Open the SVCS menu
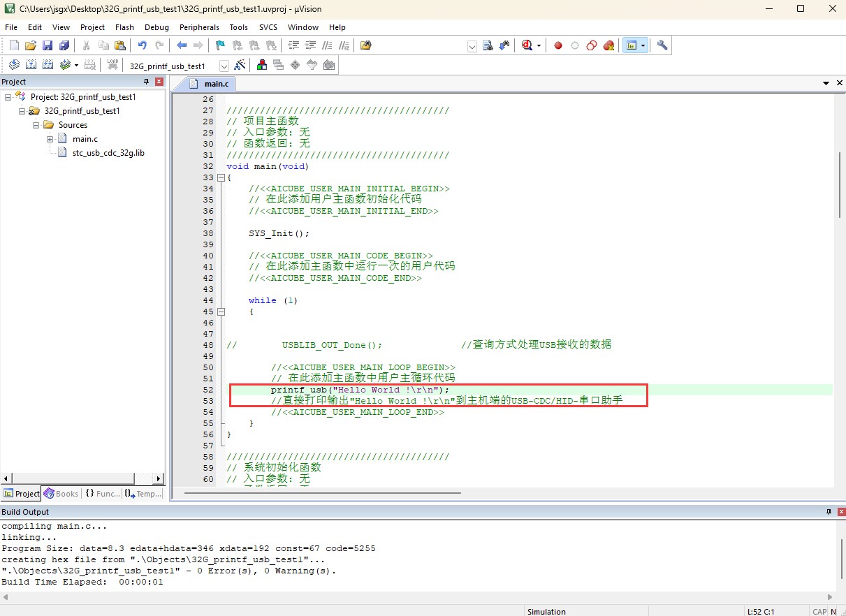Screen dimensions: 846x616 [x=268, y=27]
